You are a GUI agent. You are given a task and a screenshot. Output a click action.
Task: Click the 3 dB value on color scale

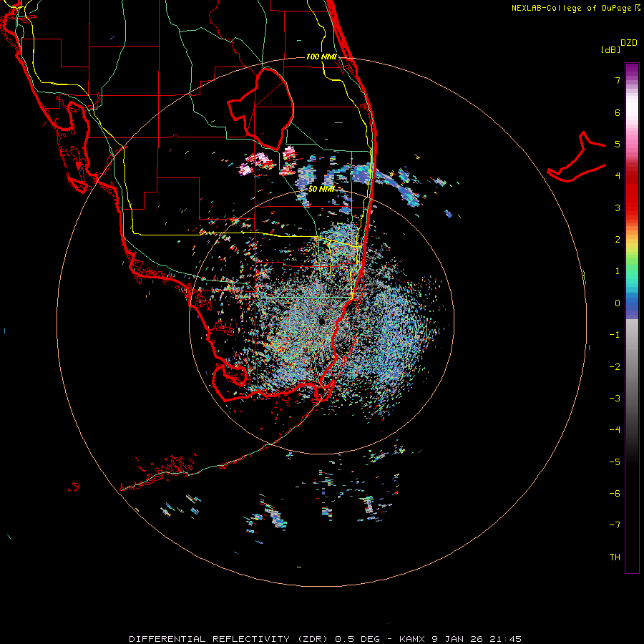click(x=618, y=208)
